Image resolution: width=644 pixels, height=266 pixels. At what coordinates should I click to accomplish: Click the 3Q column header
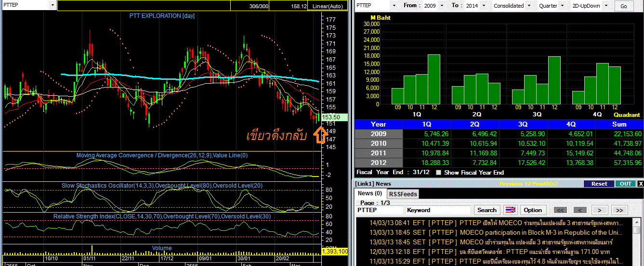click(523, 124)
